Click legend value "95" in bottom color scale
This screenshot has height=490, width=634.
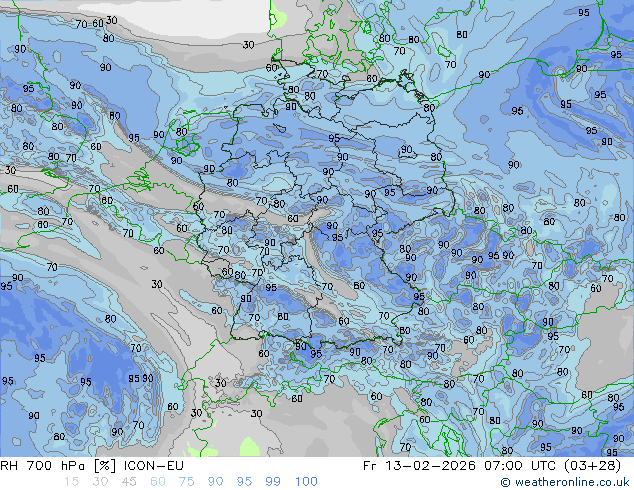point(244,482)
